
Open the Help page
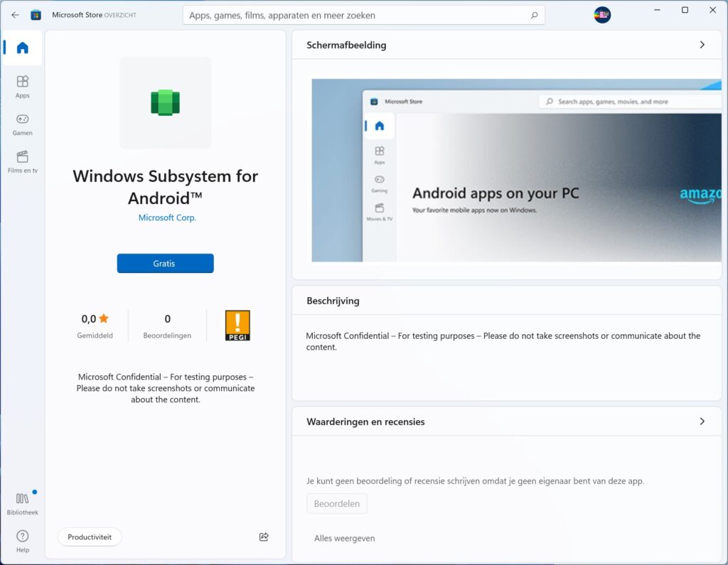click(23, 540)
